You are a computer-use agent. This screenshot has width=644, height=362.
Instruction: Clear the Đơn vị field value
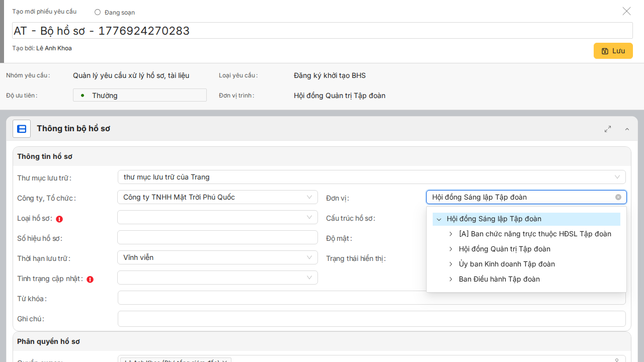pyautogui.click(x=618, y=197)
